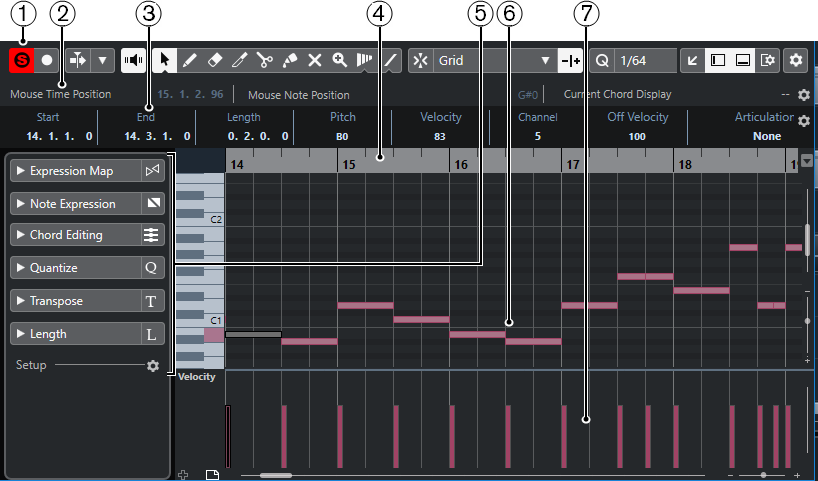Select the Mute X tool

pyautogui.click(x=315, y=61)
